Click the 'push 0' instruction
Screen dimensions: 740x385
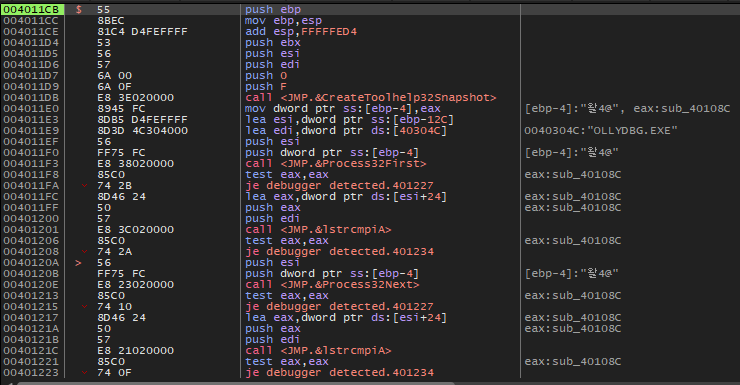(x=266, y=75)
